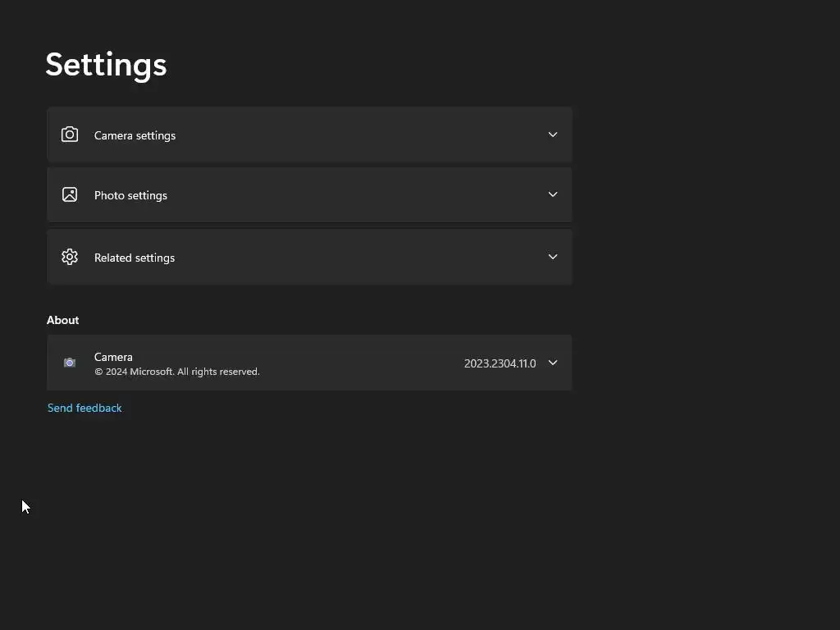The width and height of the screenshot is (840, 630).
Task: Click the About section heading
Action: [63, 320]
